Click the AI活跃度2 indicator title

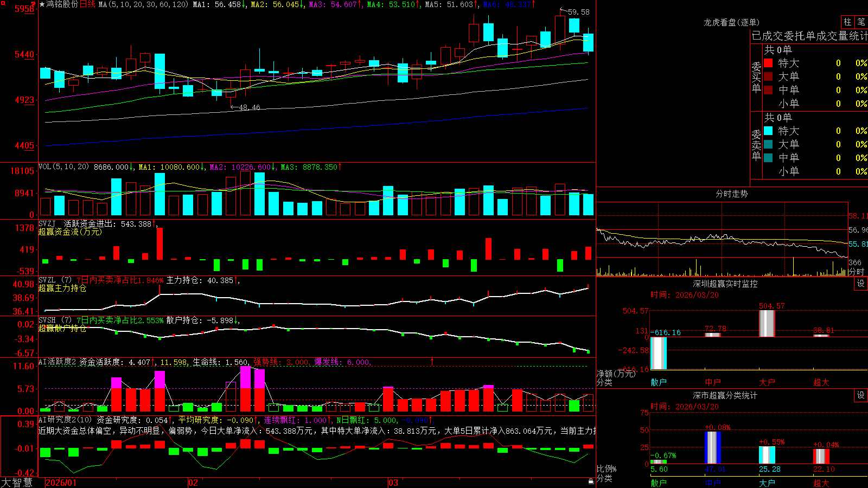[58, 362]
